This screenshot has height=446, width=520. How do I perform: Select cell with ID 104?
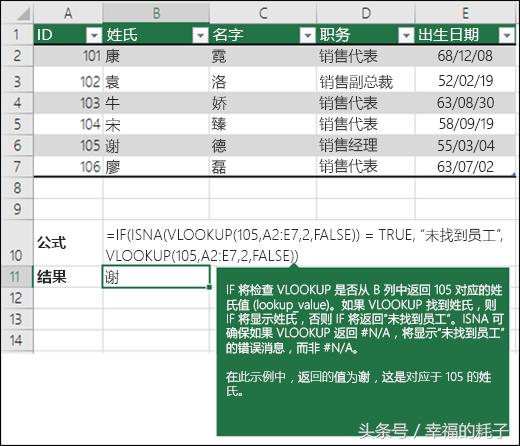pyautogui.click(x=68, y=124)
